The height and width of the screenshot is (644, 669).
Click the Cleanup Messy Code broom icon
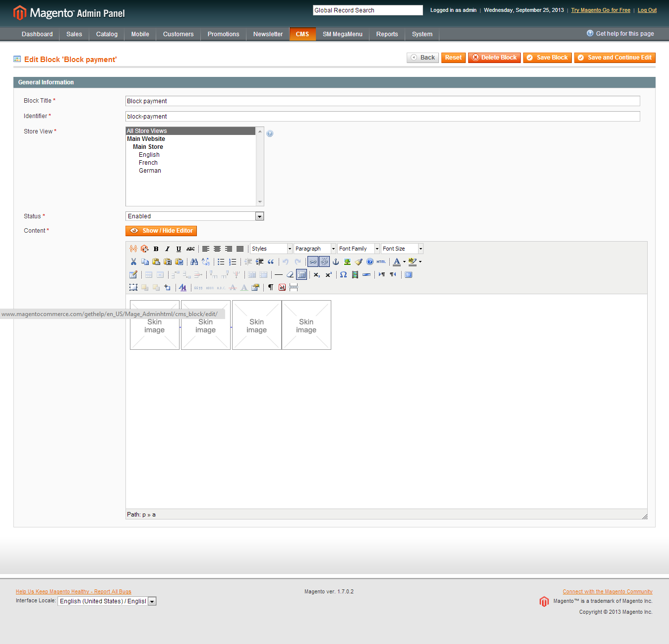359,261
